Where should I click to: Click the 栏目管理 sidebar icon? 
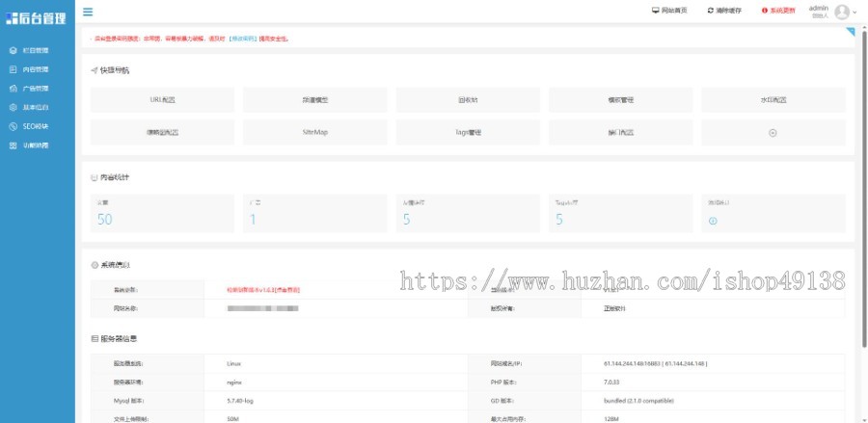14,50
